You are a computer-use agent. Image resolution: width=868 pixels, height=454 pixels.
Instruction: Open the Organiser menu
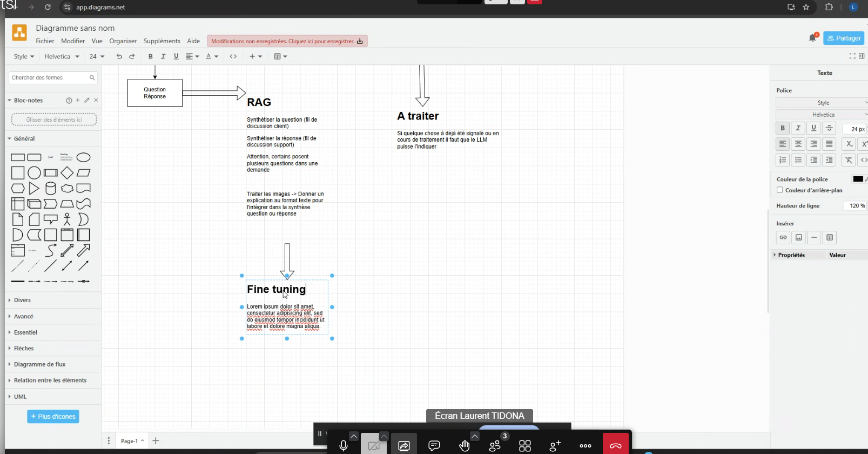pyautogui.click(x=123, y=41)
